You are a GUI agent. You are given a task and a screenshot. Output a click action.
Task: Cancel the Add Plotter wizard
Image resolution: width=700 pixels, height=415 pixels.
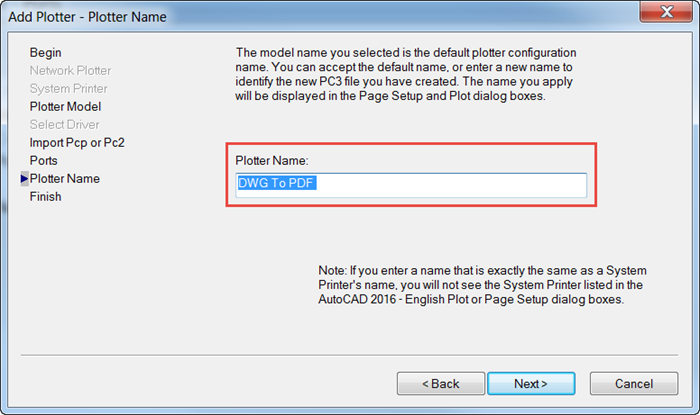click(634, 384)
